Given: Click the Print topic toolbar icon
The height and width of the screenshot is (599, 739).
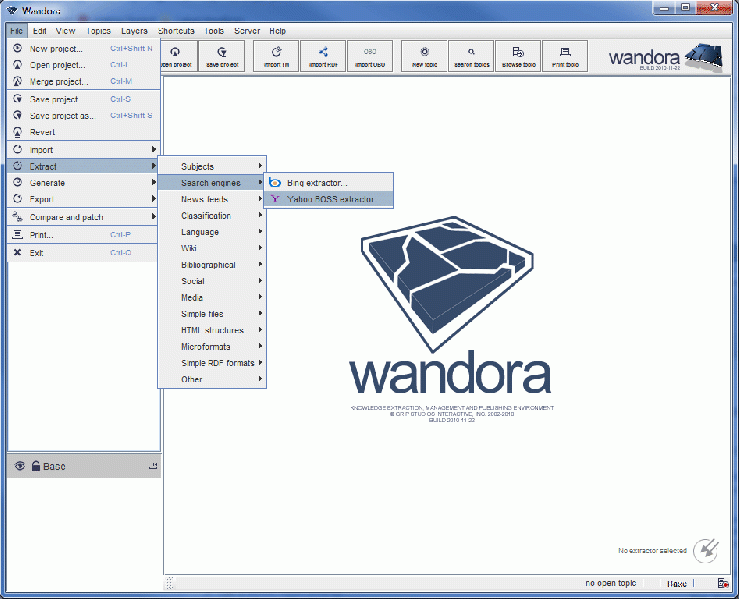Looking at the screenshot, I should click(564, 56).
